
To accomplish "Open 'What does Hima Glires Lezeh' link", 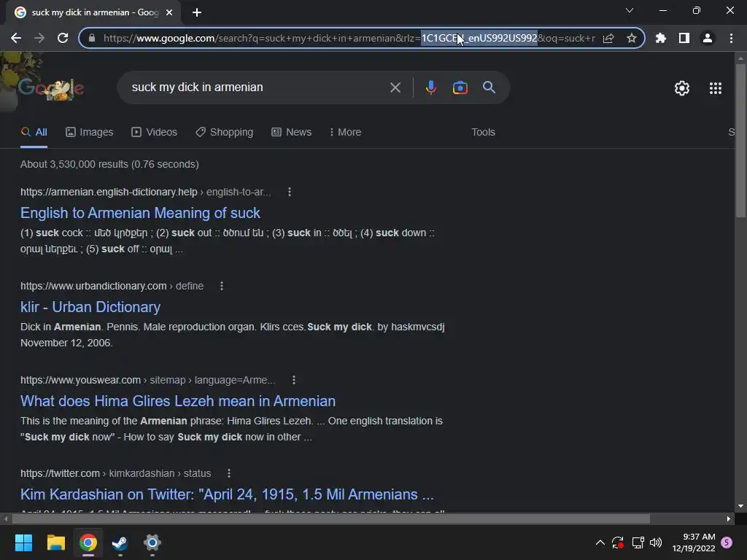I will tap(178, 401).
